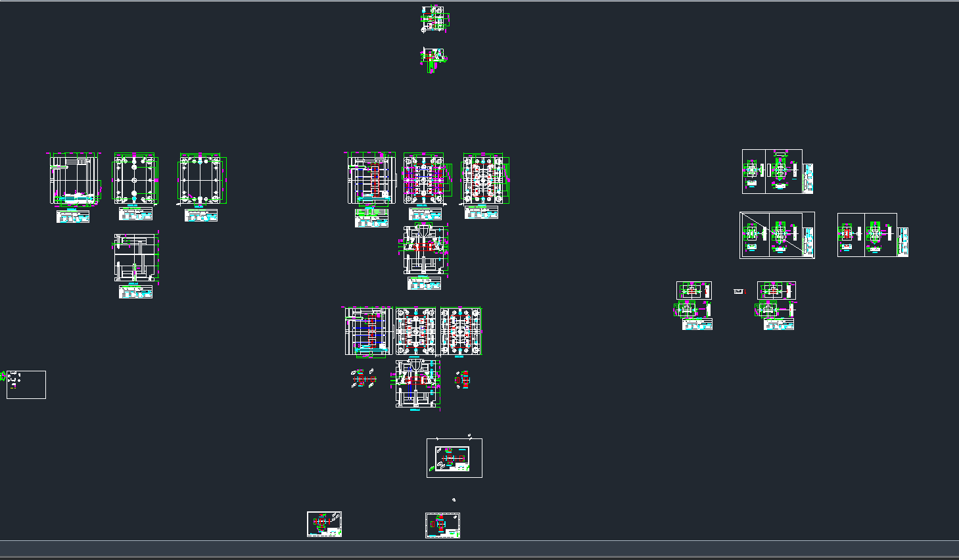Select the small white-framed box at far left

[26, 385]
